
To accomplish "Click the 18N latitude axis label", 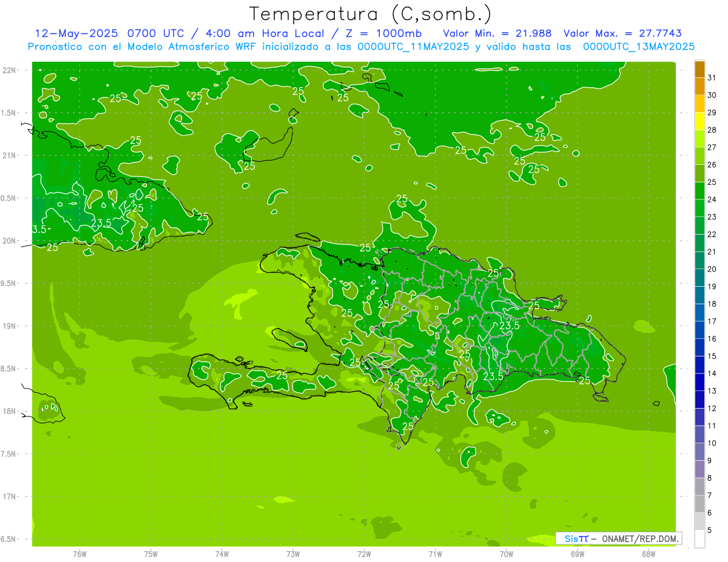I will (x=10, y=411).
